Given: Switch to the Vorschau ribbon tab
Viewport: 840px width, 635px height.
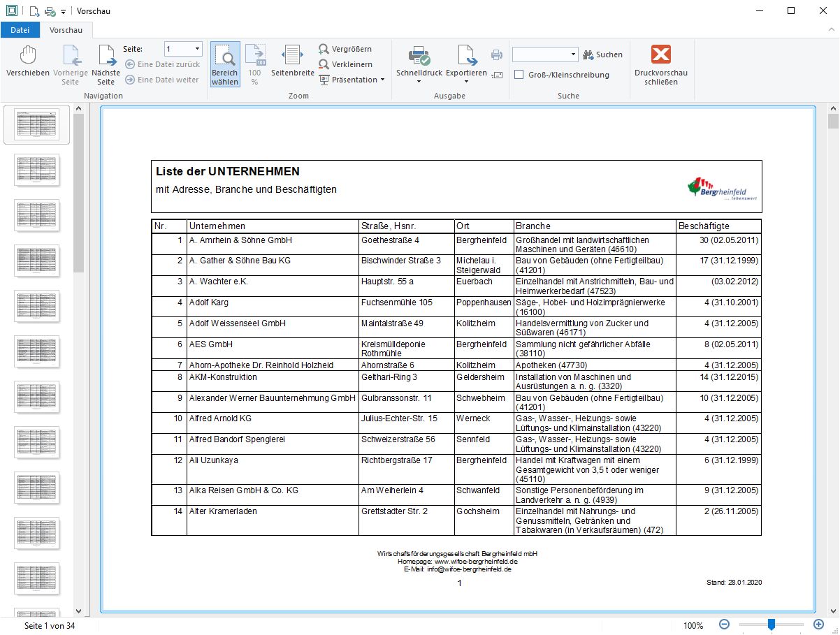Looking at the screenshot, I should (x=66, y=30).
